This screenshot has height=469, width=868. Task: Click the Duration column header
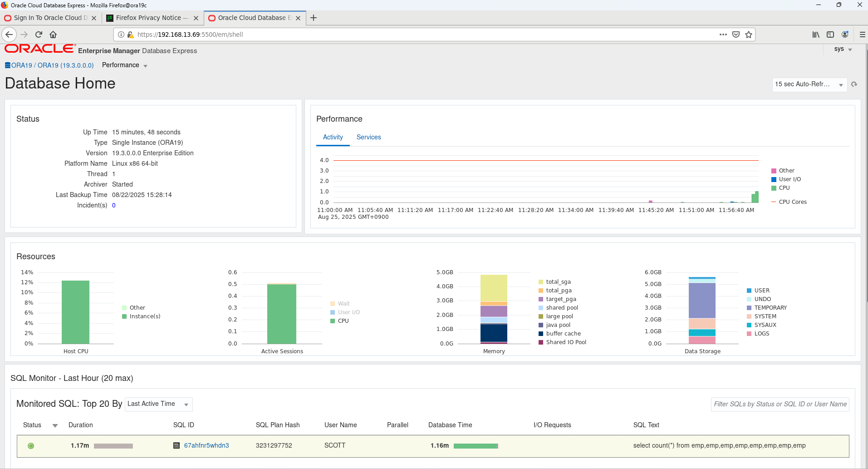[81, 425]
